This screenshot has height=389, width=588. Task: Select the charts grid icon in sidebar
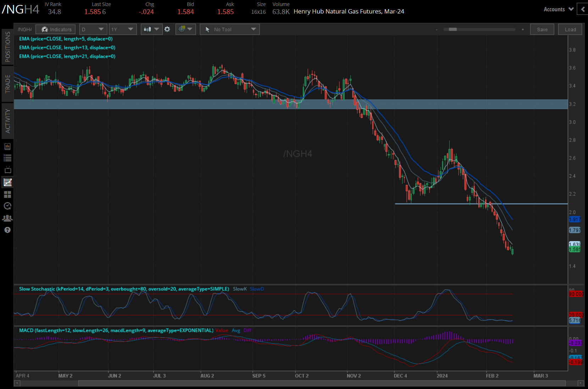[x=7, y=182]
